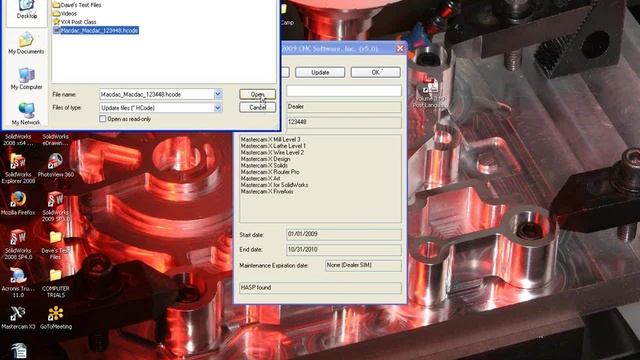Screen dimensions: 640x360
Task: Open the Desktop shortcut in file dialog sidebar
Action: (x=26, y=10)
